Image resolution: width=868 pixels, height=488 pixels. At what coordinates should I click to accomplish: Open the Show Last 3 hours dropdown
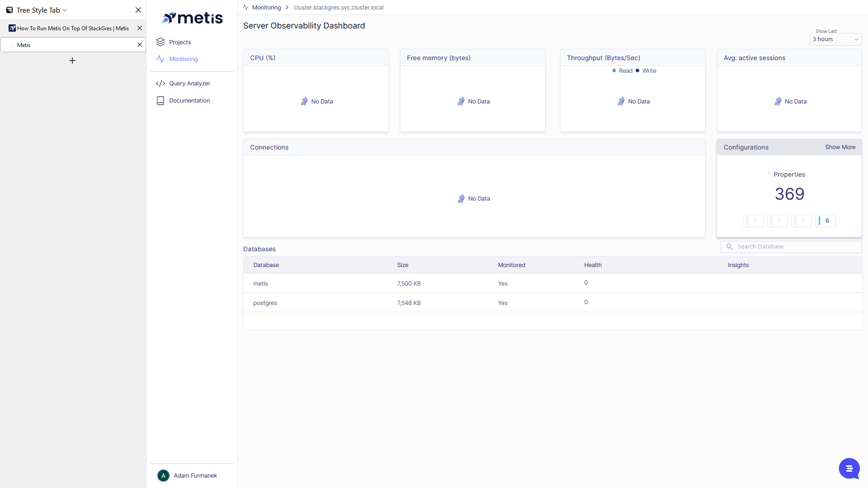coord(835,39)
